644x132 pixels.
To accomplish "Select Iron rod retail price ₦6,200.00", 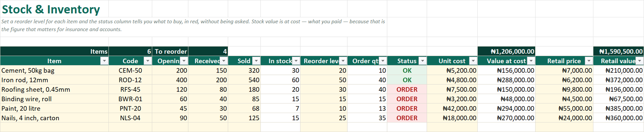I will (x=564, y=80).
